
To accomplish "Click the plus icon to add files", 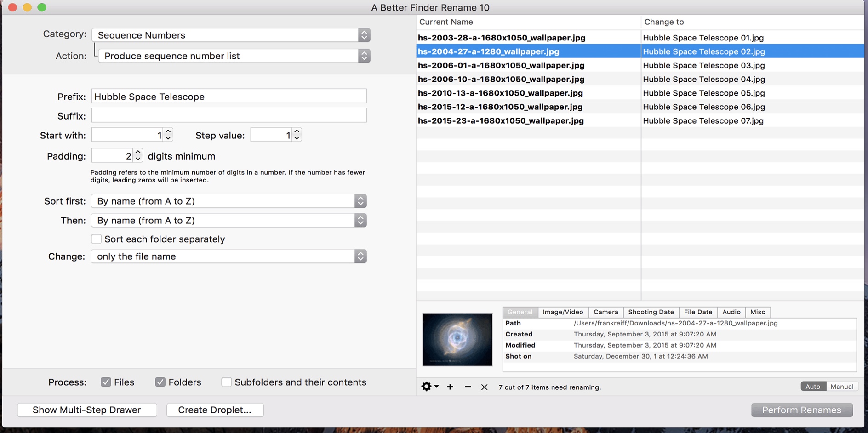I will pos(450,387).
